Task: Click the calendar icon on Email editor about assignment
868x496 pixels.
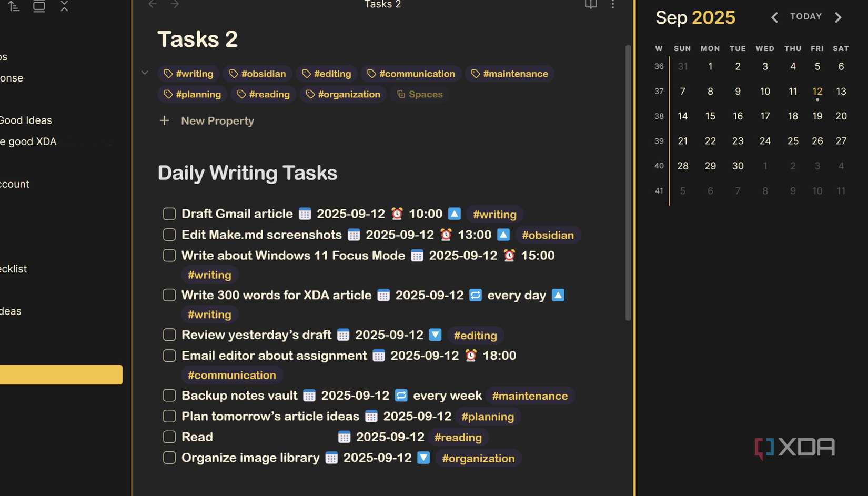Action: [379, 356]
